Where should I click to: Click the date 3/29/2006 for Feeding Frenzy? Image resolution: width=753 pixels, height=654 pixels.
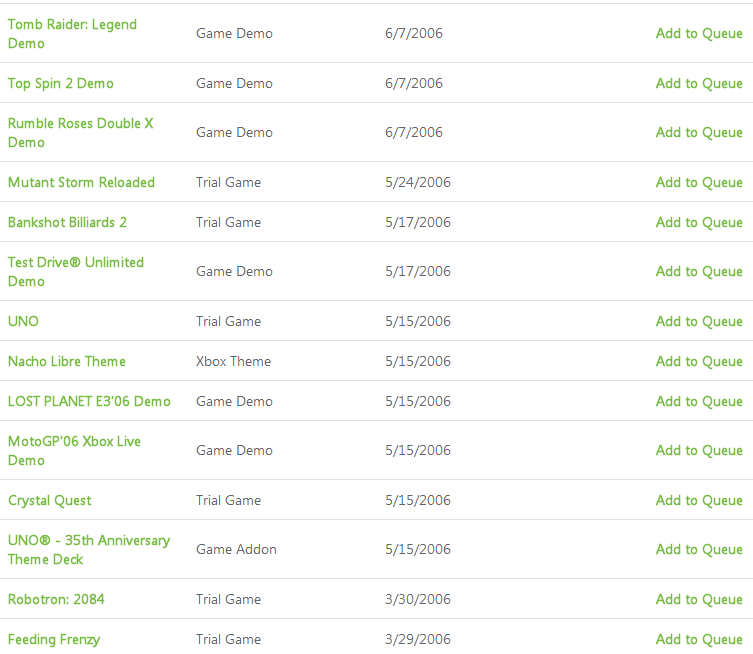[x=418, y=640]
